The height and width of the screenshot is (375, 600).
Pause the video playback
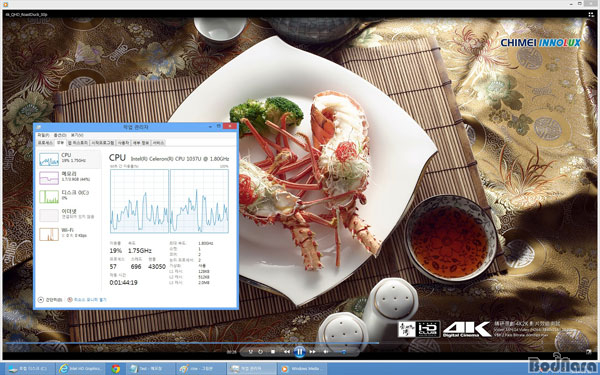tap(300, 351)
